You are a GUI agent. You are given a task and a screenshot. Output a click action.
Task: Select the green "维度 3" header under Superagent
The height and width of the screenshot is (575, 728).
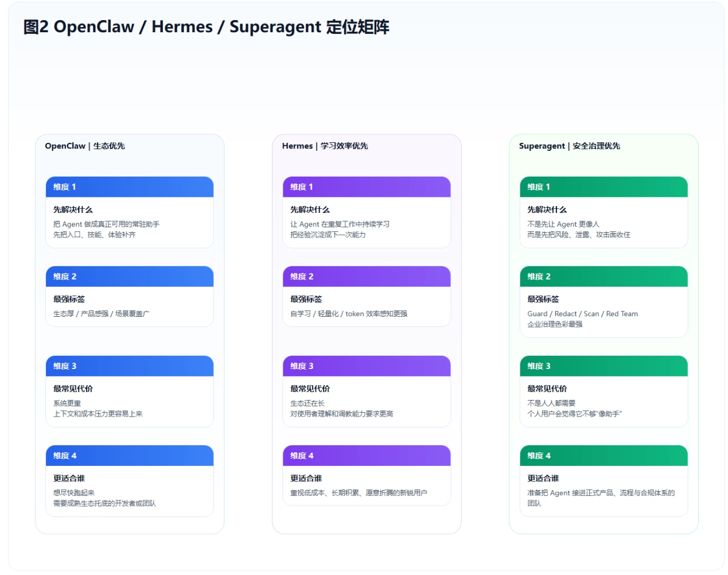604,366
